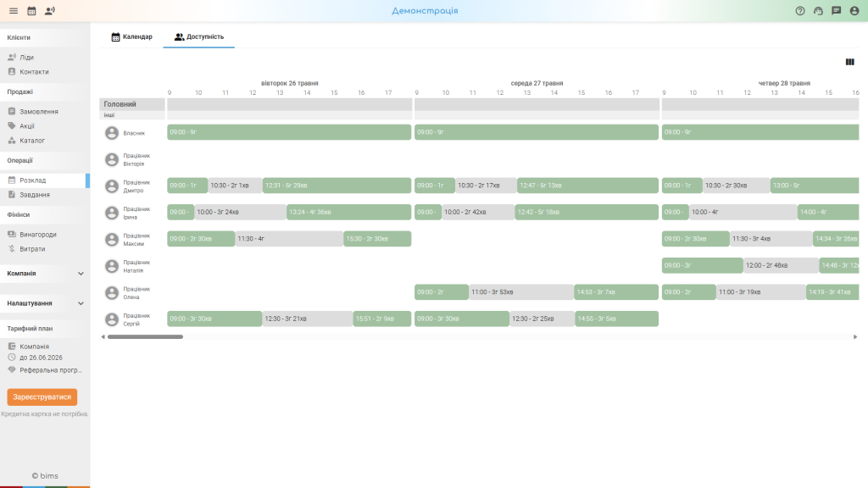Select Власник's Tuesday 09:00 - 9г block
The width and height of the screenshot is (868, 488).
[x=289, y=131]
